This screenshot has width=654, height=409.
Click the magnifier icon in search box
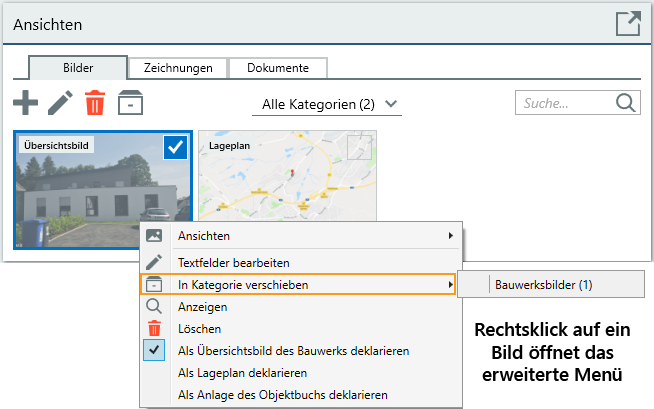point(626,103)
